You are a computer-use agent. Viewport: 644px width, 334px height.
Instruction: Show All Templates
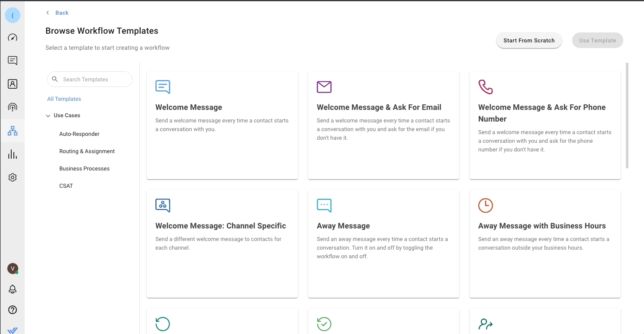(64, 99)
